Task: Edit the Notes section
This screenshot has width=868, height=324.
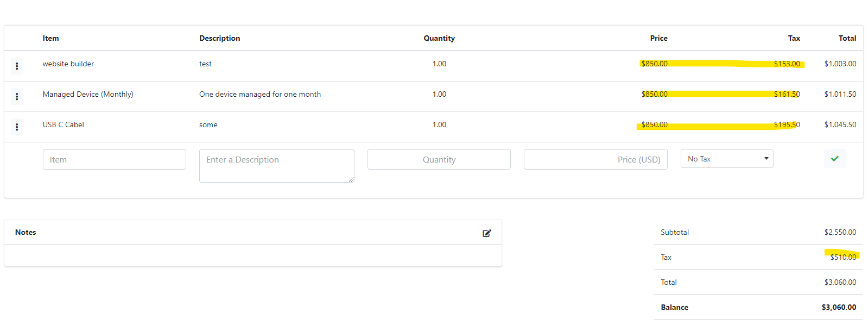Action: (487, 233)
